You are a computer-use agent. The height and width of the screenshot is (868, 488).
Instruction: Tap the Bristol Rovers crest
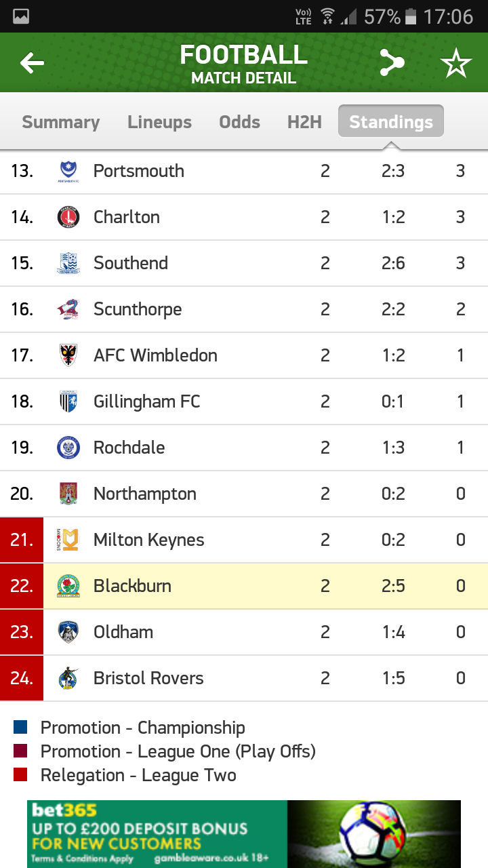(x=68, y=679)
